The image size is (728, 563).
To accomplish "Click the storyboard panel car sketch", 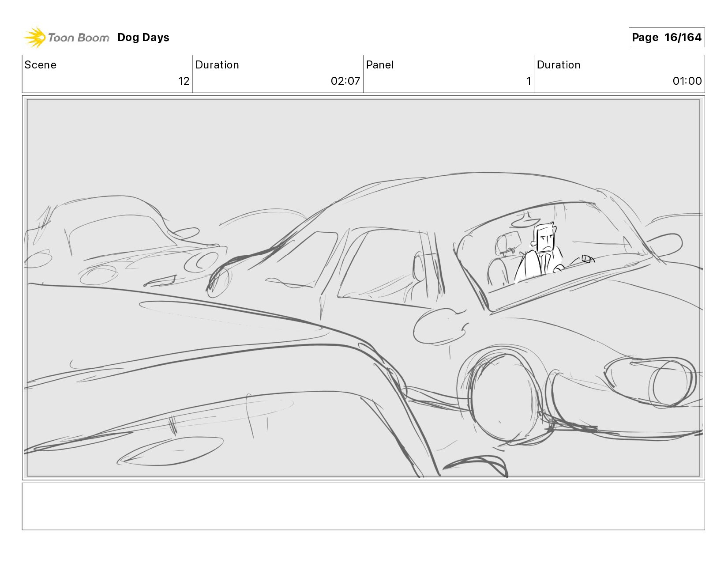I will tap(363, 288).
